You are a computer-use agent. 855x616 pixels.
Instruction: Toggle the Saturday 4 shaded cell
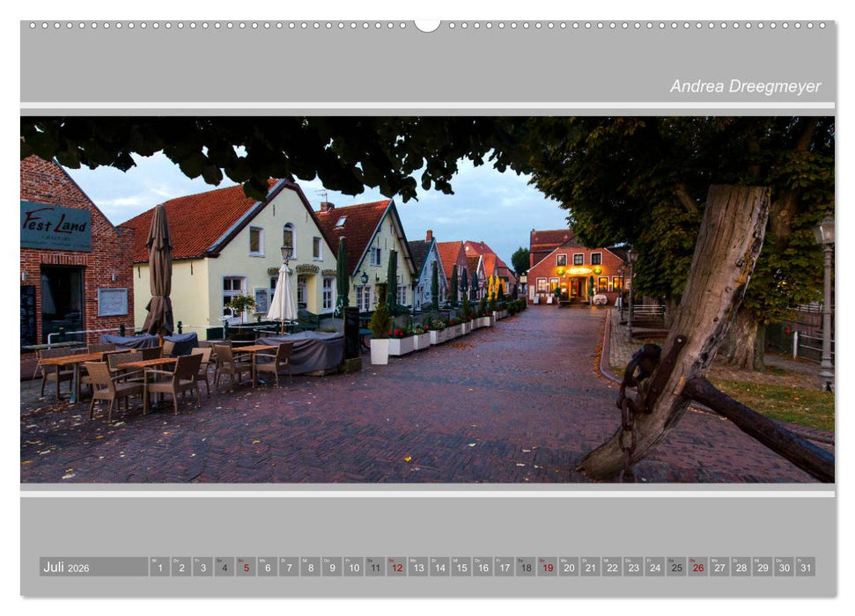tap(225, 569)
